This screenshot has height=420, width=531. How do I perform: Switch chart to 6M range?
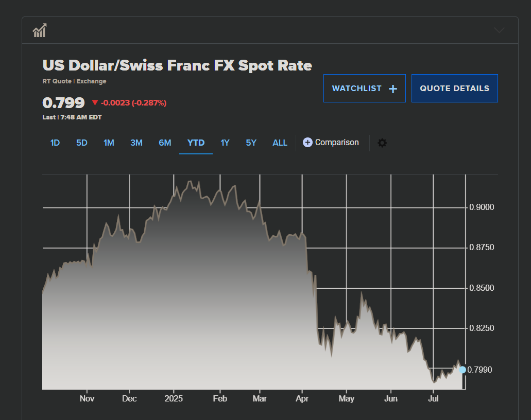click(x=165, y=143)
